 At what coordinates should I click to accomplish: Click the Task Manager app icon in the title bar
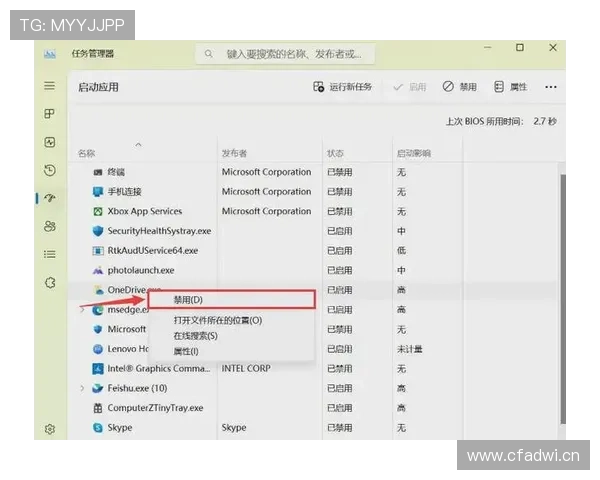pyautogui.click(x=50, y=54)
